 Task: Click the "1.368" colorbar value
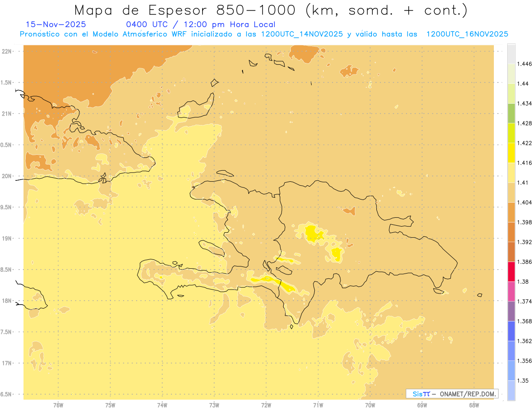(525, 321)
